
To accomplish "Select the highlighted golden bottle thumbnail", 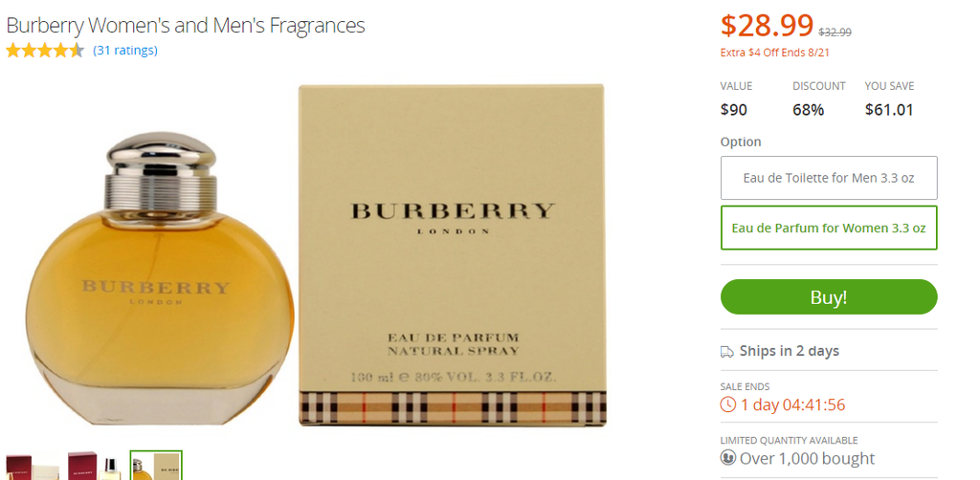I will click(156, 466).
